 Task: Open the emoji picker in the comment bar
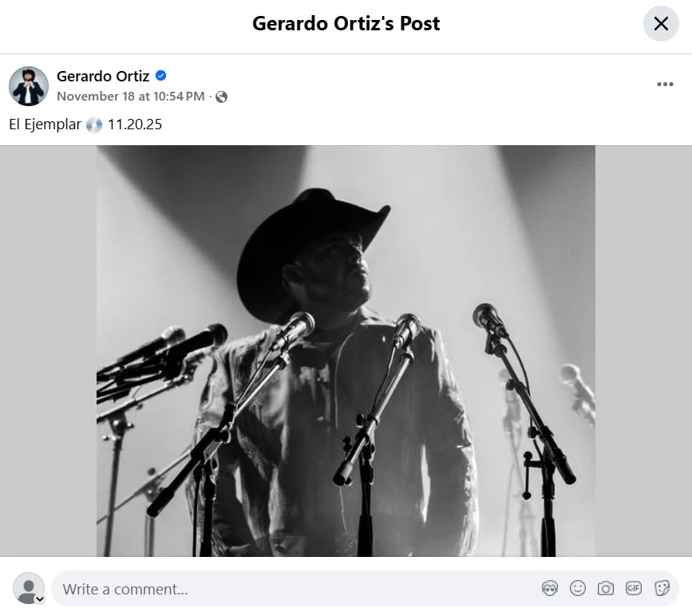pos(577,588)
